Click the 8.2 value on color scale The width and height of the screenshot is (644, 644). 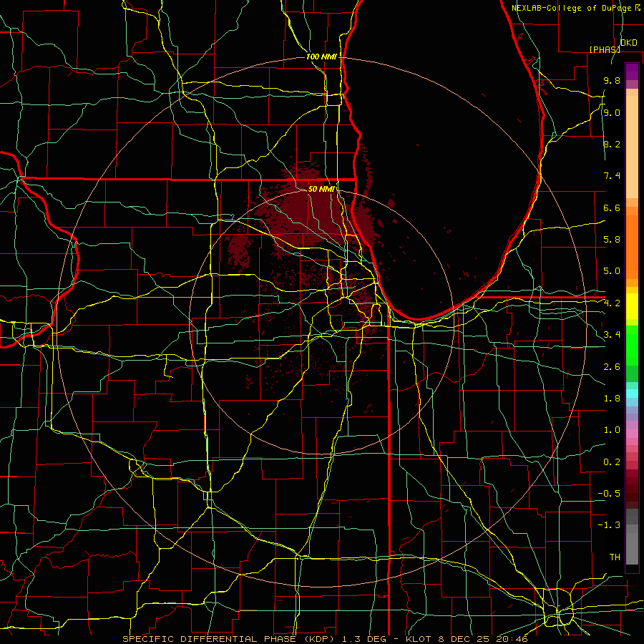pyautogui.click(x=612, y=144)
